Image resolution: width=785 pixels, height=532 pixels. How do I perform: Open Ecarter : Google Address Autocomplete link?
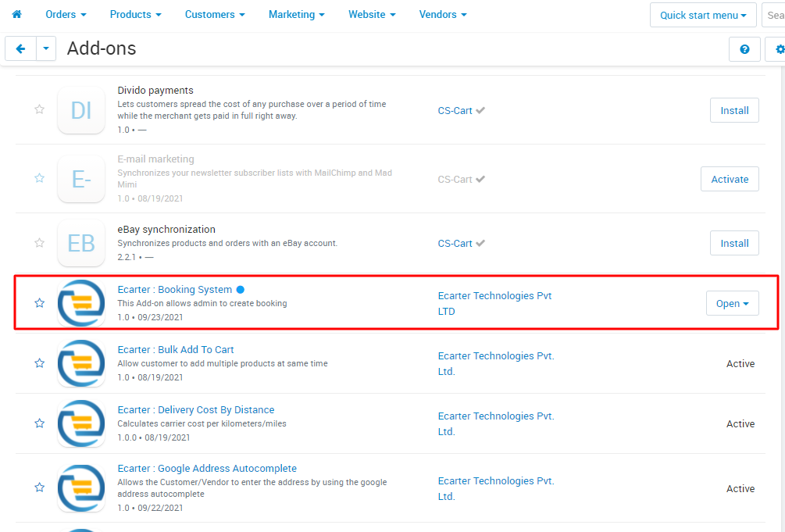point(207,469)
